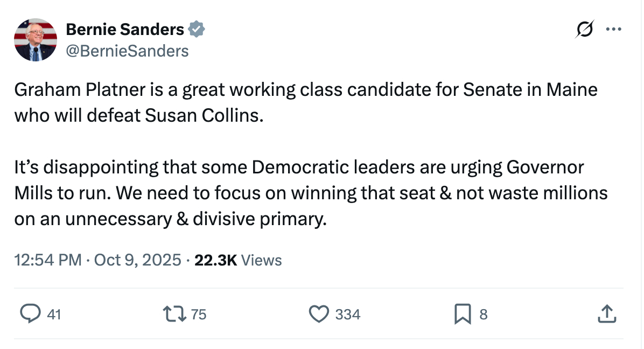Click the 12:54 PM timestamp

(x=47, y=260)
